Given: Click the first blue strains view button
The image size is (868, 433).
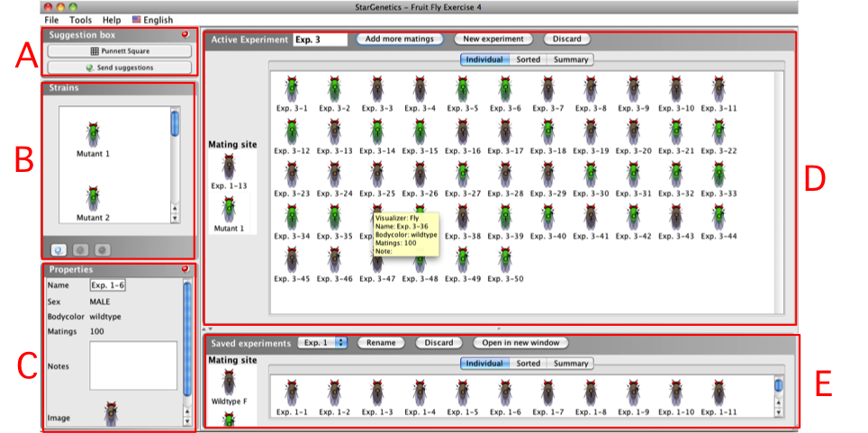Looking at the screenshot, I should pos(59,250).
